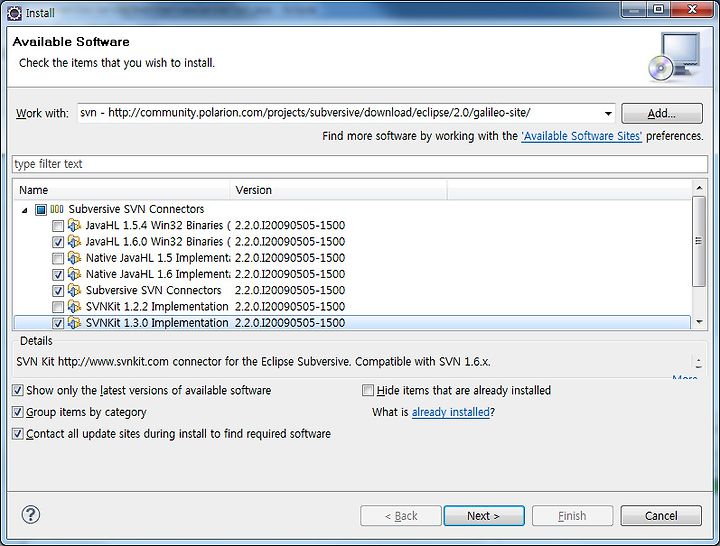Viewport: 720px width, 546px height.
Task: Open the Work with site dropdown arrow
Action: [x=608, y=113]
